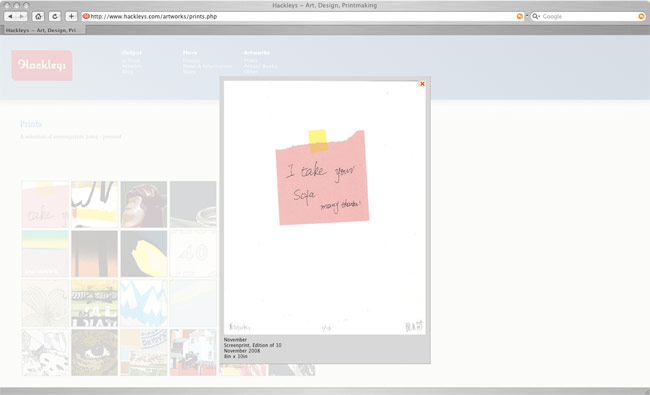Open the red and white buildings thumbnail
650x395 pixels.
point(193,352)
